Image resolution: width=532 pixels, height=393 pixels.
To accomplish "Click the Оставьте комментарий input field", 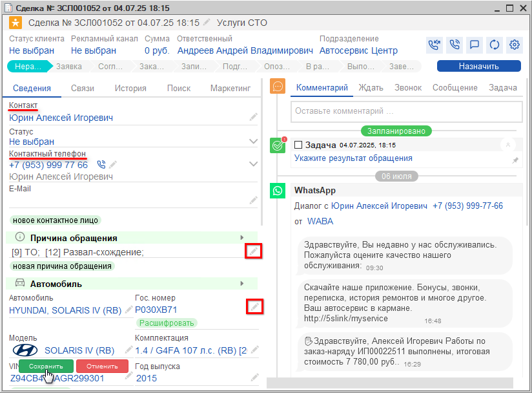I will click(406, 111).
